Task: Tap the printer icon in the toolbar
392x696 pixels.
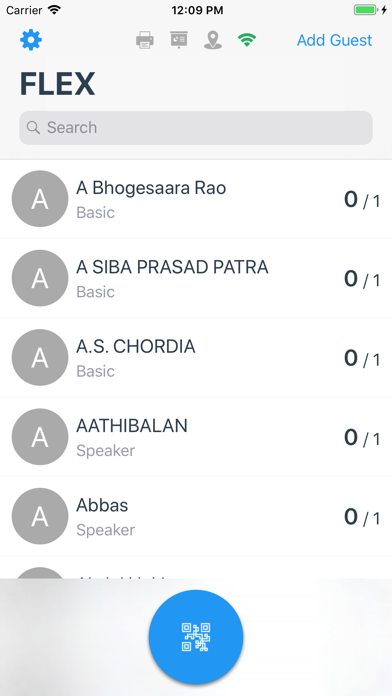Action: pos(145,40)
